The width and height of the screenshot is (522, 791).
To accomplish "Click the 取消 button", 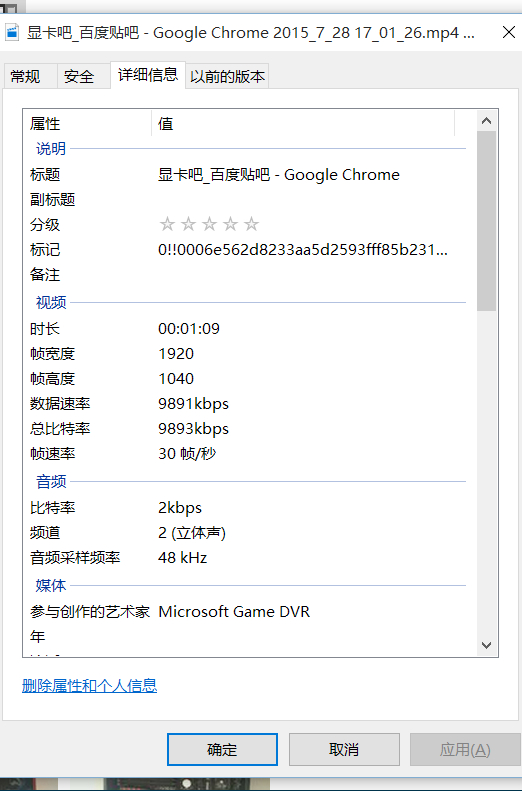I will [x=344, y=750].
